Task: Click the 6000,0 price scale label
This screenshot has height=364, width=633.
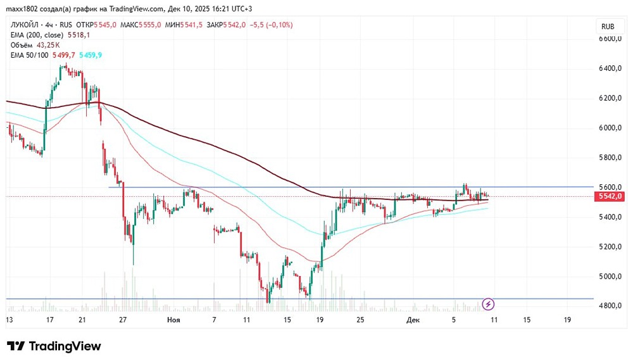Action: point(611,128)
